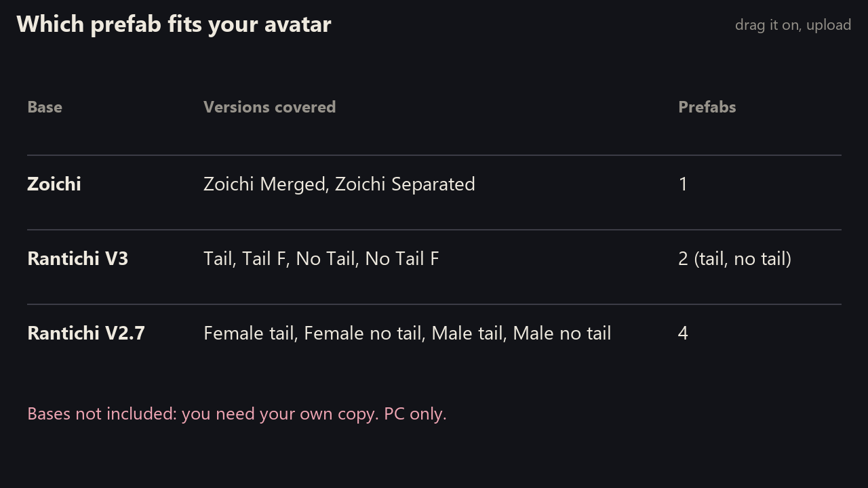Select the Rantichi V2.7 row label
Viewport: 868px width, 488px height.
click(x=86, y=333)
